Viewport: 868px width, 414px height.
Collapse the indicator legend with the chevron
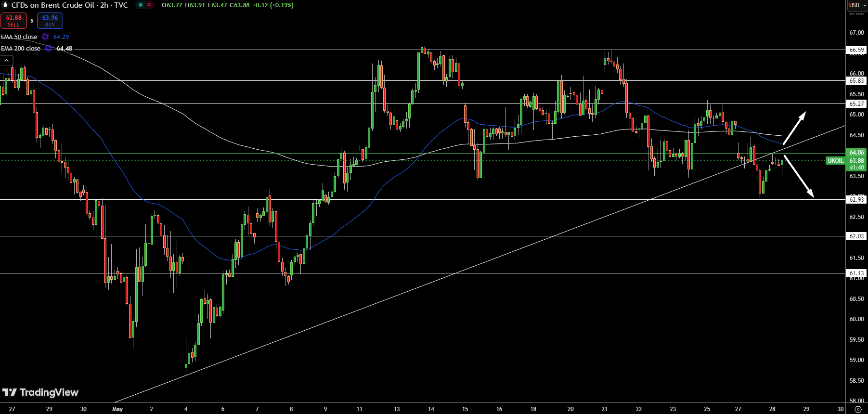(x=6, y=61)
